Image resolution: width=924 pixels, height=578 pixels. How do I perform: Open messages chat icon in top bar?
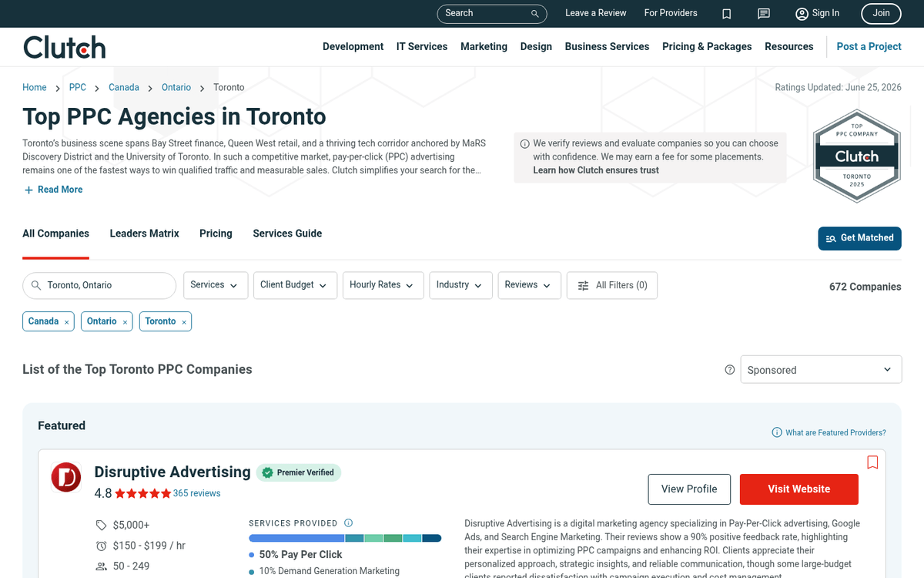click(x=764, y=13)
